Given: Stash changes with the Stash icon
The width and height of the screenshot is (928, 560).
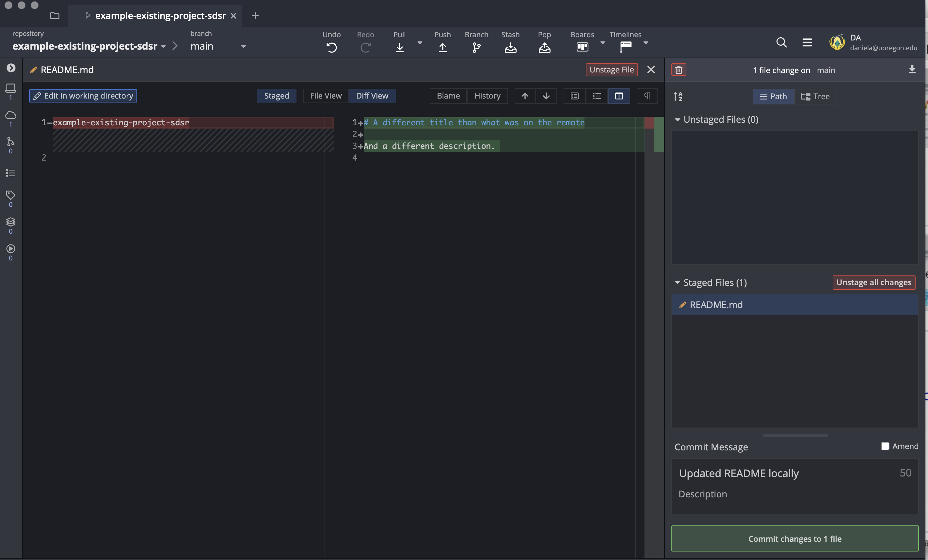Looking at the screenshot, I should 510,47.
